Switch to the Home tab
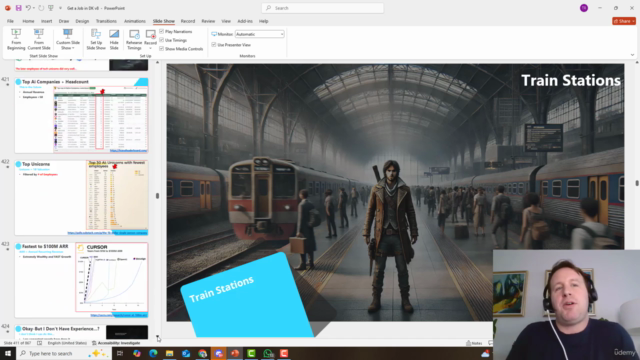The width and height of the screenshot is (640, 360). (28, 21)
